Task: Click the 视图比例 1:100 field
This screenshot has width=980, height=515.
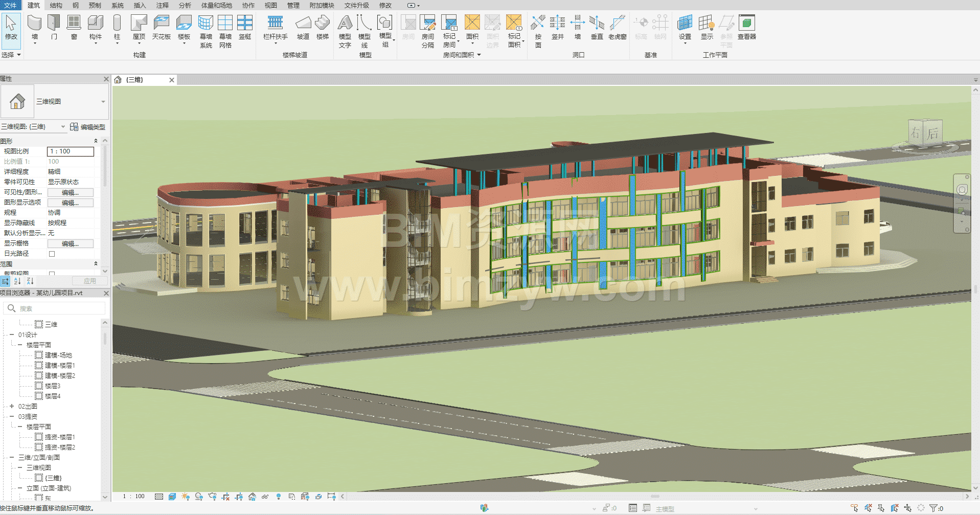Action: coord(71,151)
